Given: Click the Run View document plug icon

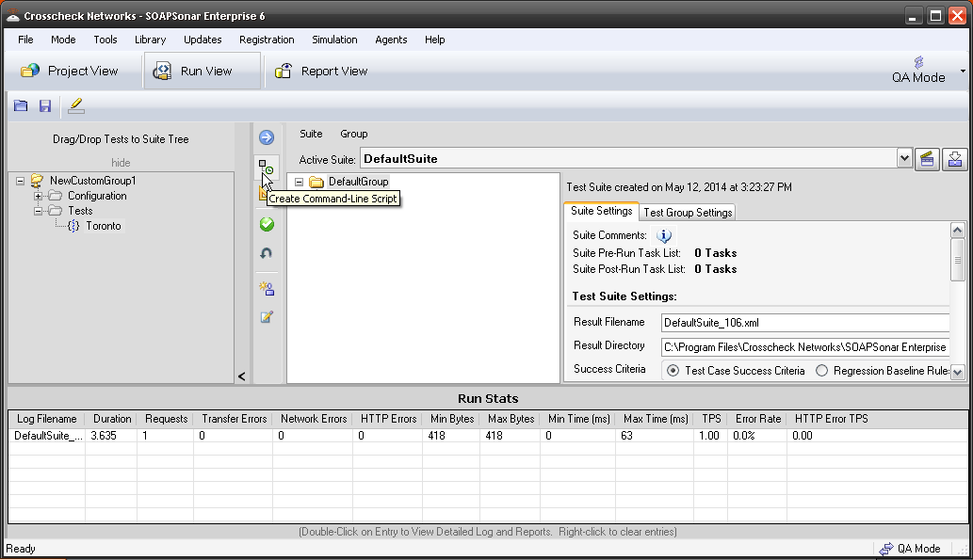Looking at the screenshot, I should point(162,71).
